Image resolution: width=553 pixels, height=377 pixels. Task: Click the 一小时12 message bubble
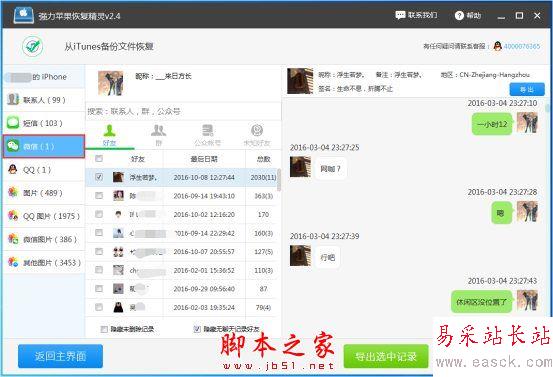492,124
